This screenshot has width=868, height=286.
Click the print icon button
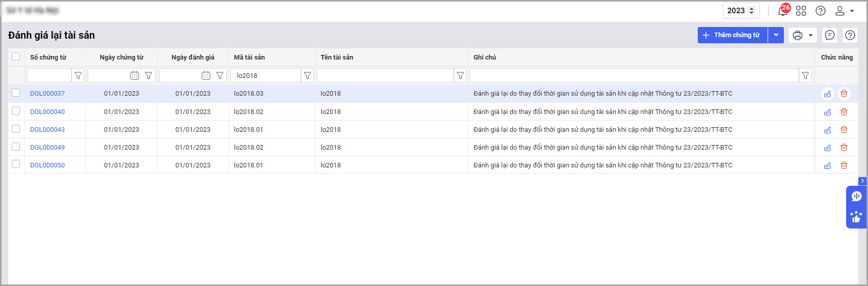(x=798, y=35)
